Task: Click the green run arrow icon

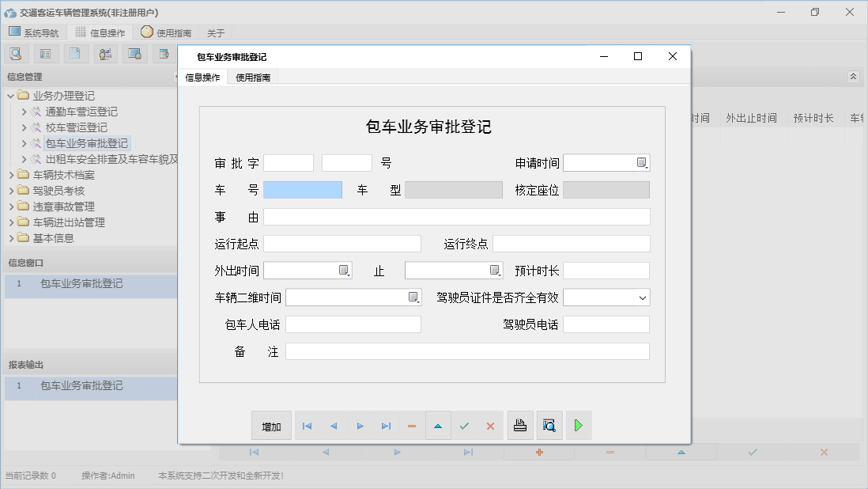Action: coord(578,425)
